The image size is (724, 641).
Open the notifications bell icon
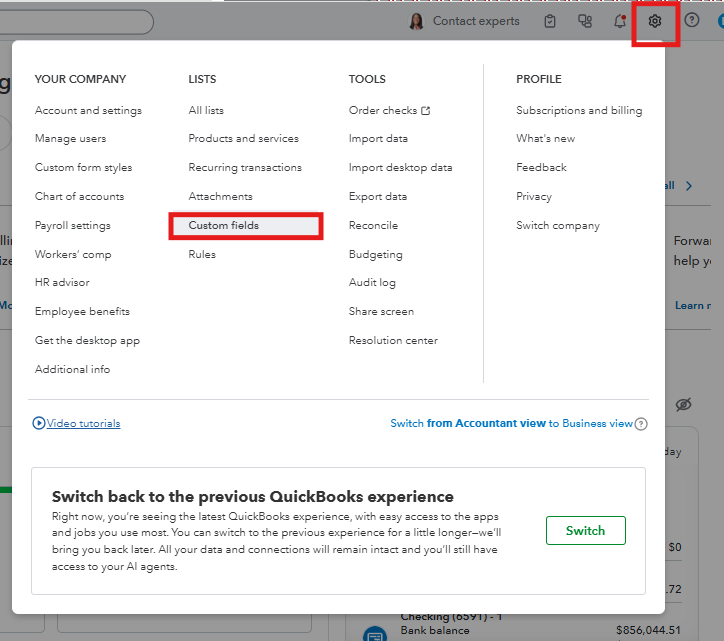[x=620, y=21]
